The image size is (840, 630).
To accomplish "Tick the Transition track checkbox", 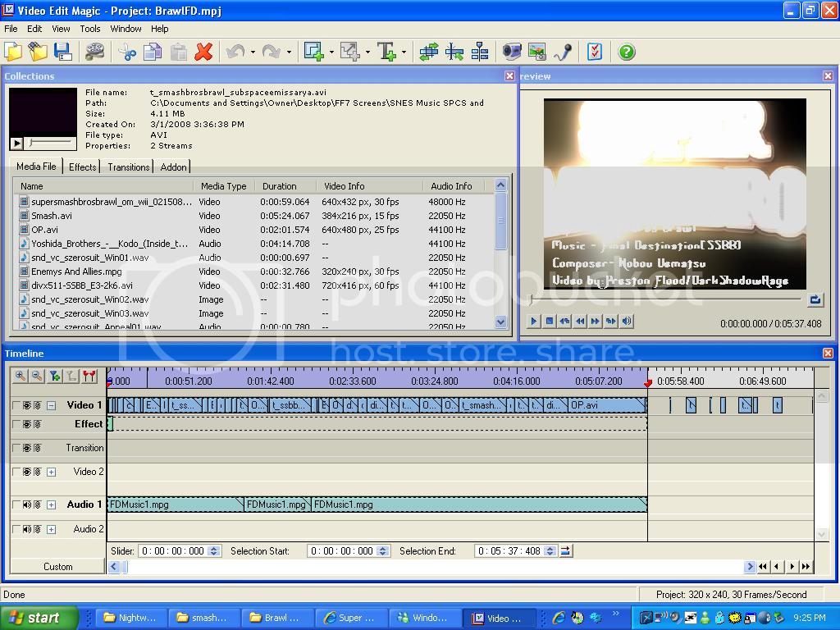I will click(x=16, y=448).
